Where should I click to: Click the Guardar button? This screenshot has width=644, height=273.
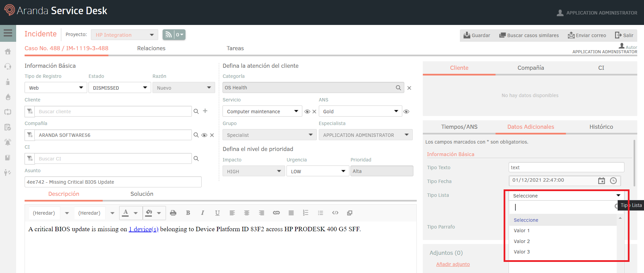pos(477,35)
